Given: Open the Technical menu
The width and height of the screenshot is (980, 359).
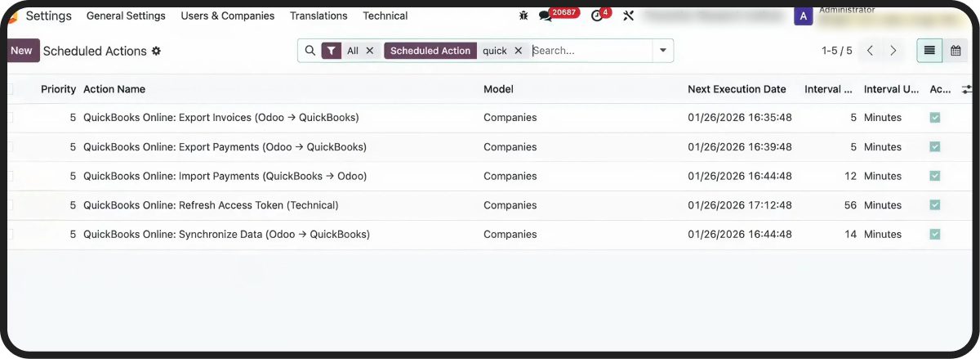Looking at the screenshot, I should pyautogui.click(x=385, y=16).
